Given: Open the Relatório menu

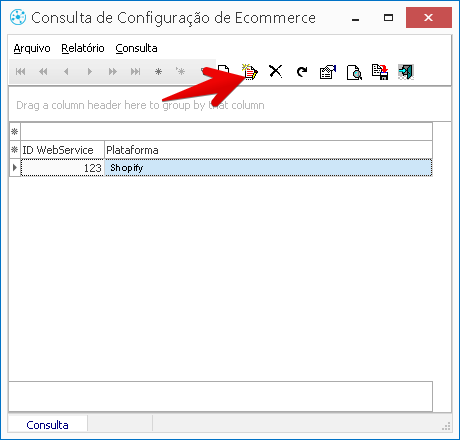Looking at the screenshot, I should tap(83, 48).
